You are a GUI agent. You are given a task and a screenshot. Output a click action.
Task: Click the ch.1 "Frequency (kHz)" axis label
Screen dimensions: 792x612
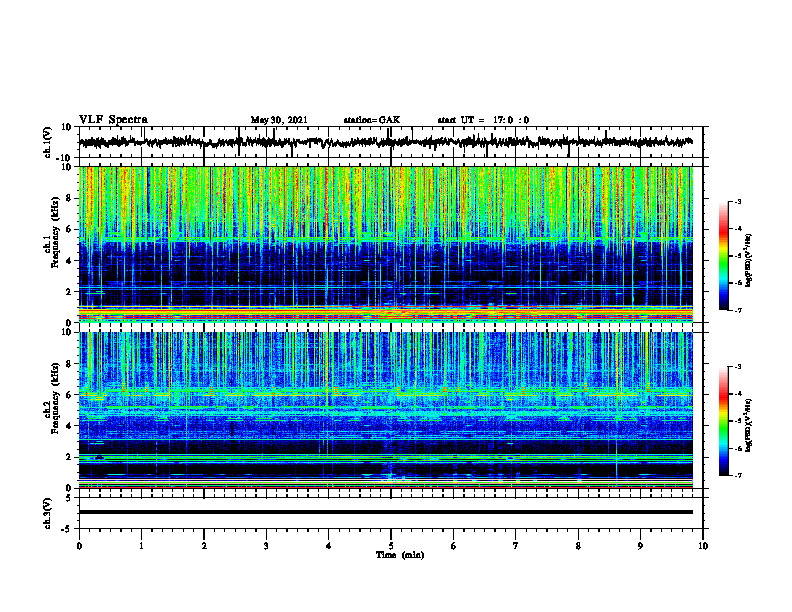pos(55,231)
